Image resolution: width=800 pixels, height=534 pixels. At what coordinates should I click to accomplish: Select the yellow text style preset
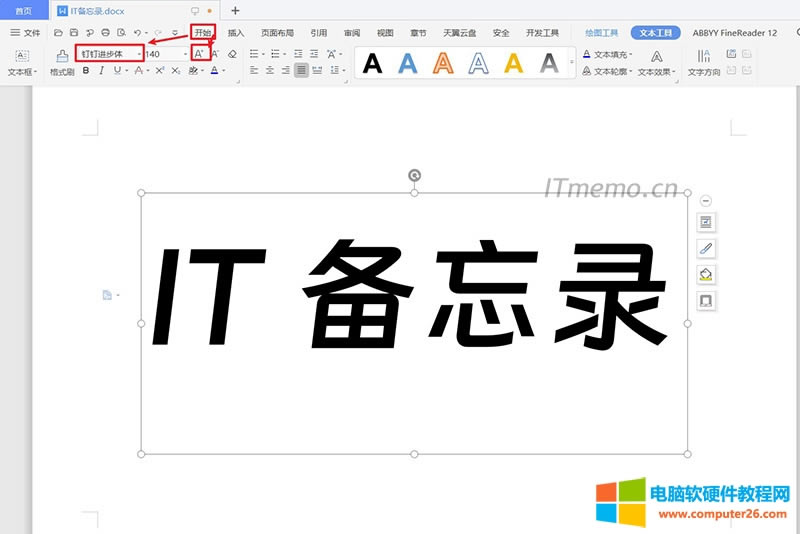513,64
